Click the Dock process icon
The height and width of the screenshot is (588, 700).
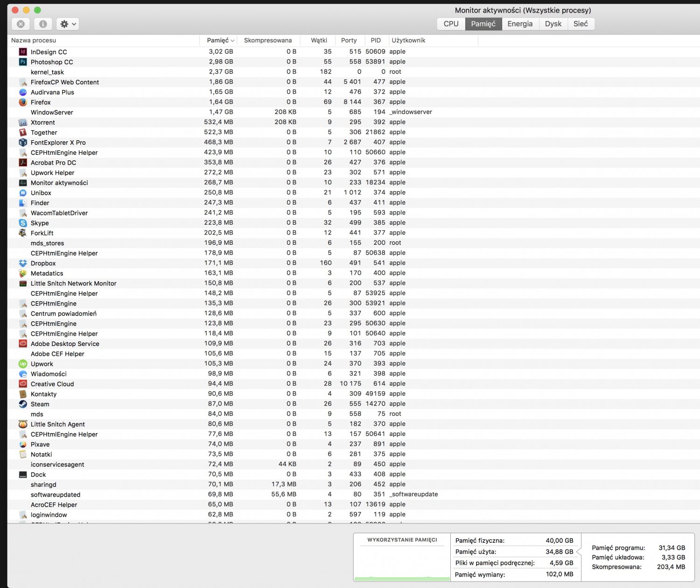(23, 475)
